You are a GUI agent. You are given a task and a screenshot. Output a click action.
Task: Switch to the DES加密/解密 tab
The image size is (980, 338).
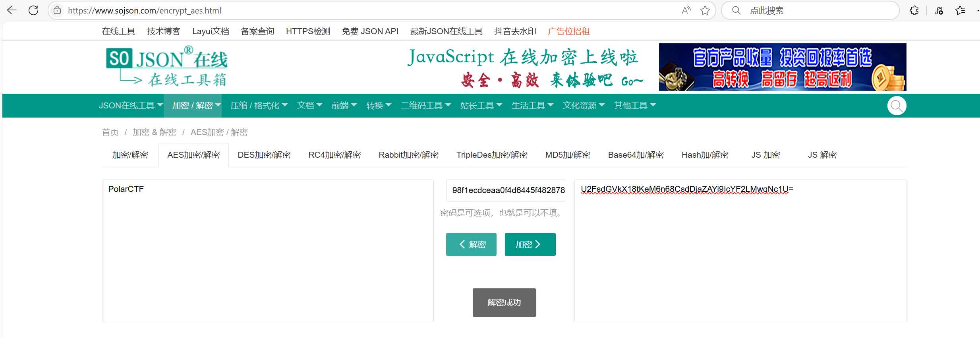click(264, 155)
